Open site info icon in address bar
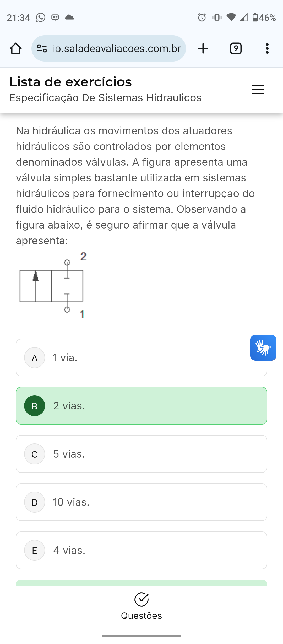283x644 pixels. (x=42, y=48)
